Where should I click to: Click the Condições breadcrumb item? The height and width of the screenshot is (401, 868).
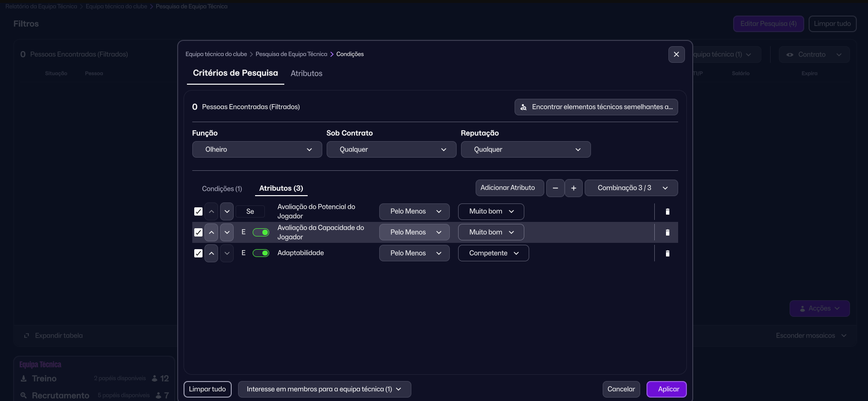click(350, 55)
